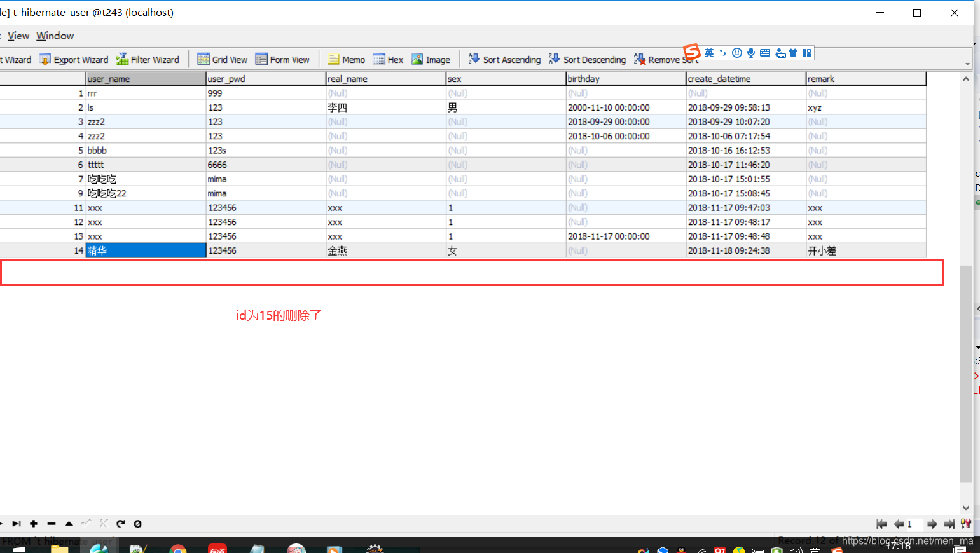This screenshot has height=553, width=980.
Task: Click the create_datetime column header
Action: click(746, 79)
